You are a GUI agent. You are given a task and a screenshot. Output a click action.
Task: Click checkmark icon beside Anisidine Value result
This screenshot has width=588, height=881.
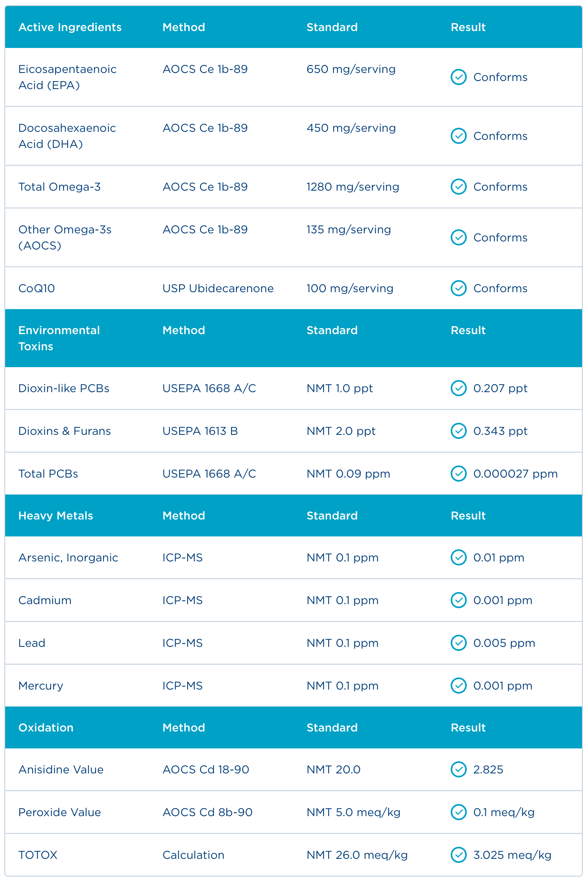click(x=458, y=769)
